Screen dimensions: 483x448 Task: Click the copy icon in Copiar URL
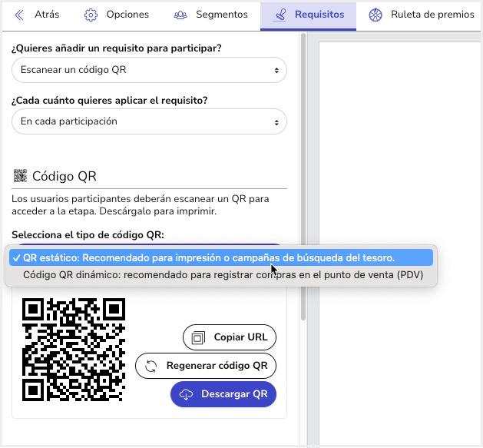(198, 337)
